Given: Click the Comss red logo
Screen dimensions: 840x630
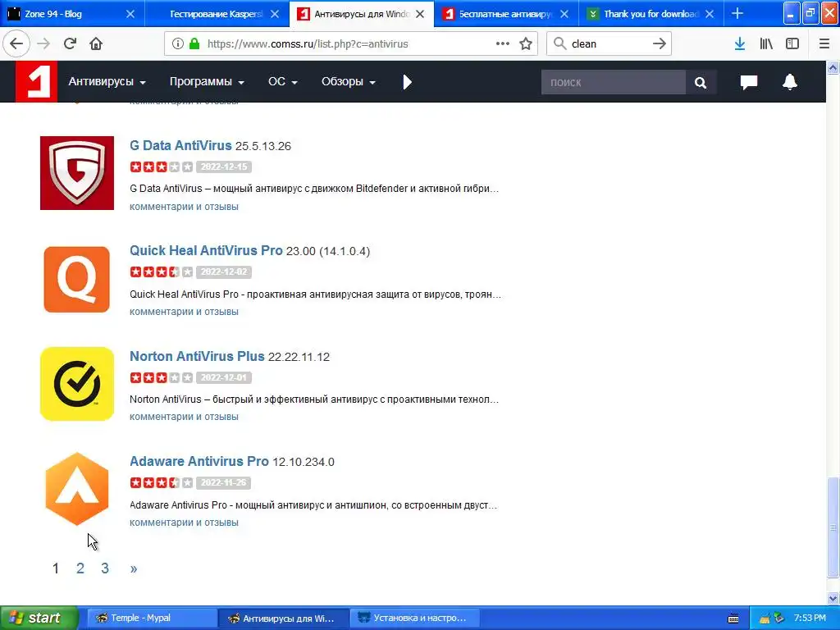Looking at the screenshot, I should pos(36,81).
